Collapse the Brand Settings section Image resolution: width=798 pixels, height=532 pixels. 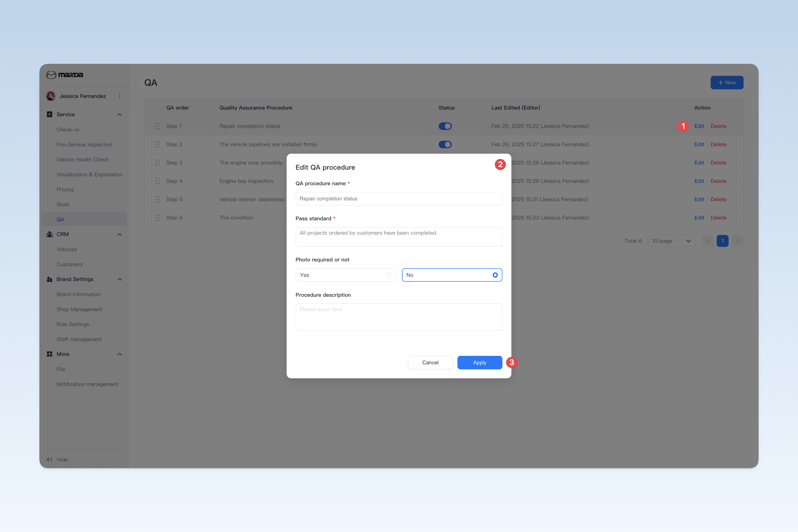(x=119, y=280)
